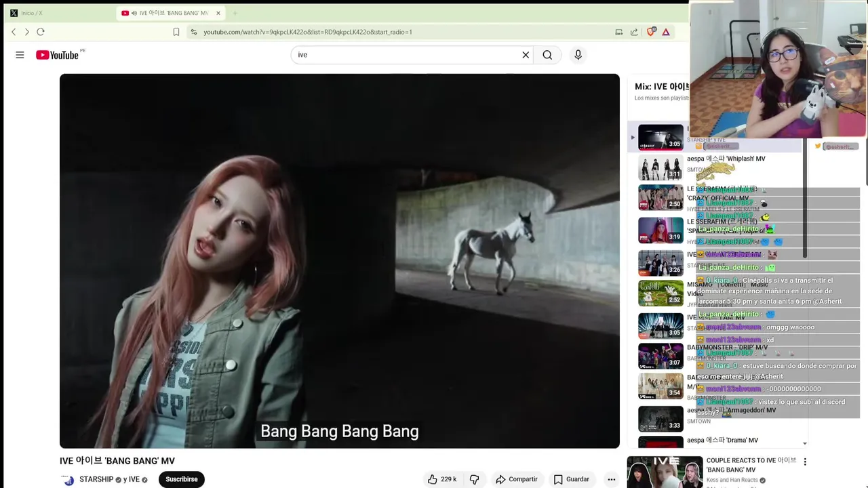The height and width of the screenshot is (488, 868).
Task: Open aespa 'Whiplash' MV thumbnail
Action: tap(660, 167)
